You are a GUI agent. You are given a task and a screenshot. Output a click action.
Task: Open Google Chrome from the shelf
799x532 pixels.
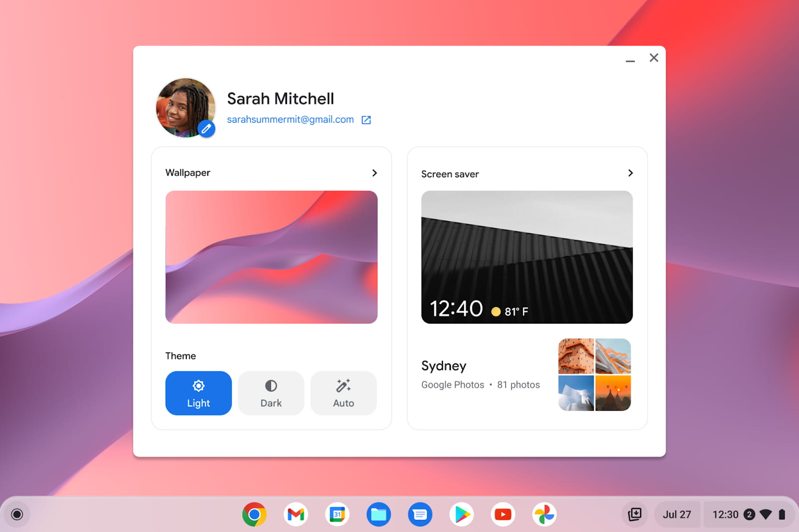tap(254, 514)
